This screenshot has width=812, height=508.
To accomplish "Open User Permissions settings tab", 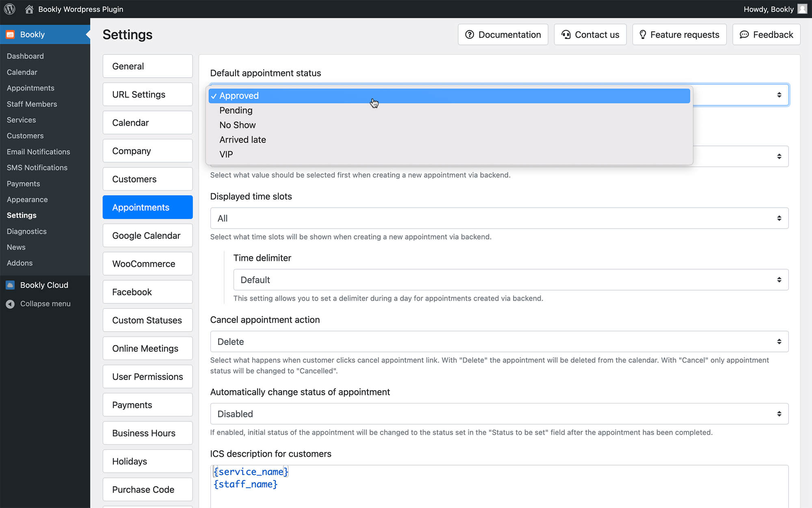I will click(x=147, y=377).
